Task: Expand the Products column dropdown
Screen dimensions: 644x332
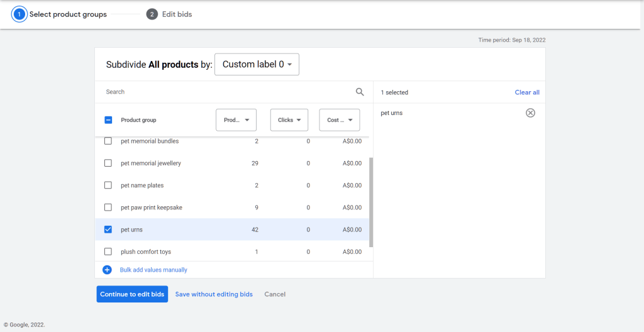Action: (236, 120)
